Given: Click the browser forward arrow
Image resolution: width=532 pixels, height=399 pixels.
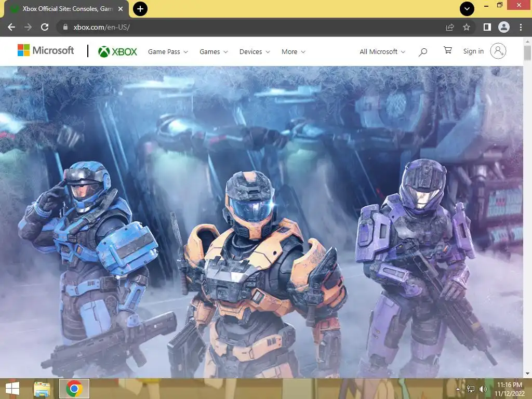Looking at the screenshot, I should tap(28, 27).
